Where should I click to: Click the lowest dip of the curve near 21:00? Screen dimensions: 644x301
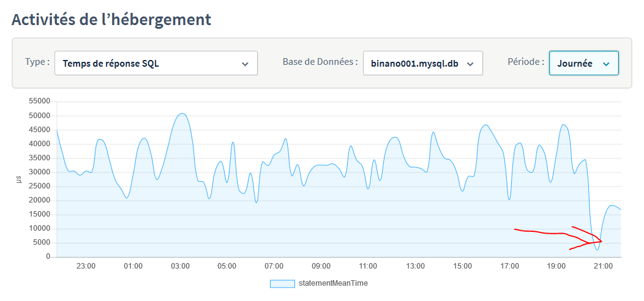click(x=597, y=249)
